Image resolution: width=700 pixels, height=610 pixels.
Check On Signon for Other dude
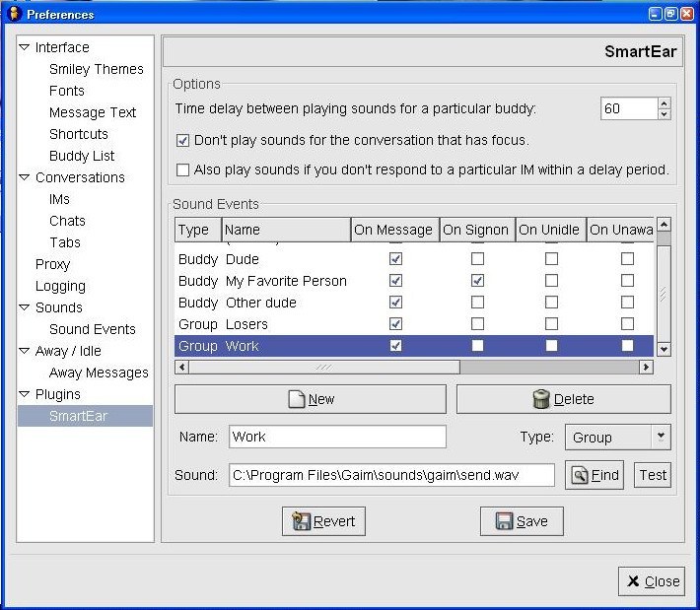[x=477, y=303]
